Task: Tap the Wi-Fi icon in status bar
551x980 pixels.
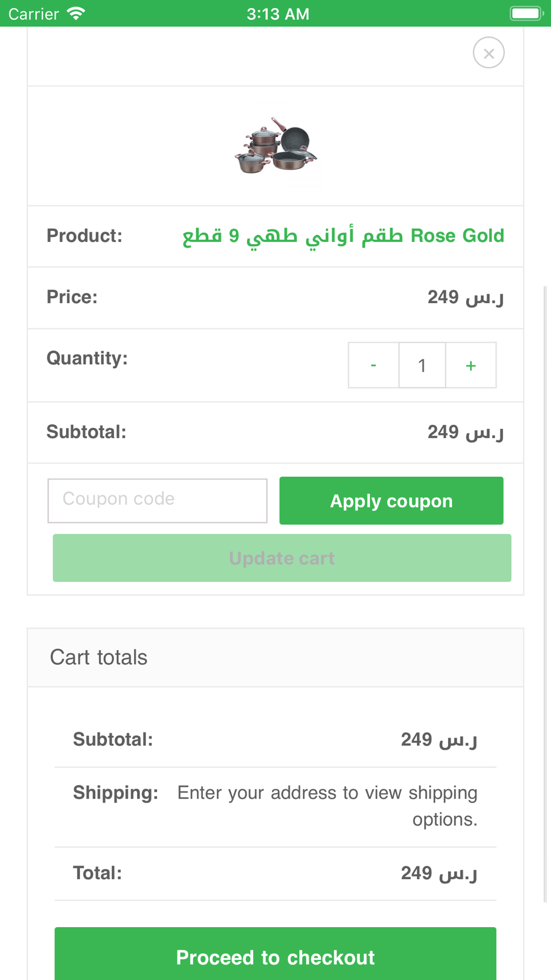Action: pos(76,13)
